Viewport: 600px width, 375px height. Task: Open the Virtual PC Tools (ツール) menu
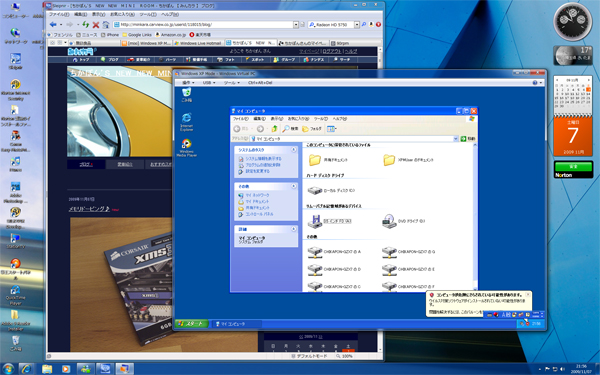tap(232, 82)
